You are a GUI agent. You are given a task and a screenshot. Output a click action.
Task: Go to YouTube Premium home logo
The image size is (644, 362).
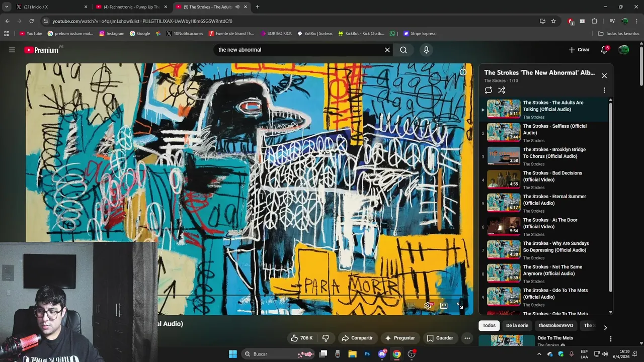click(x=43, y=50)
